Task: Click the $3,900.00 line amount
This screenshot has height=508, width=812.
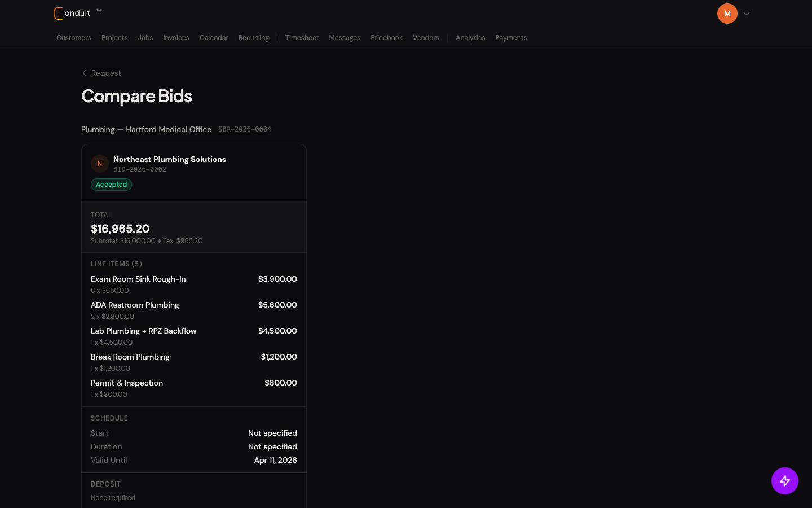Action: point(277,279)
